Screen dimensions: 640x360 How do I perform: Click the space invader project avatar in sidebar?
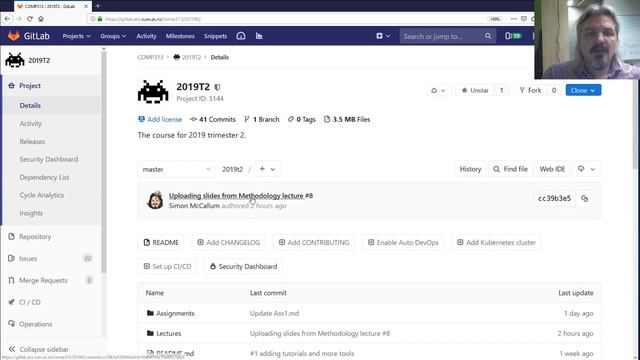point(15,60)
